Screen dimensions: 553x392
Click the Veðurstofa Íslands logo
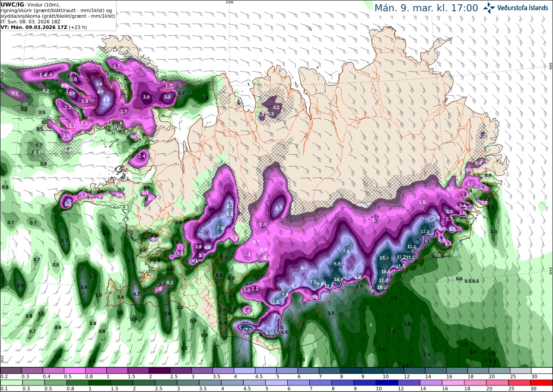[x=515, y=8]
